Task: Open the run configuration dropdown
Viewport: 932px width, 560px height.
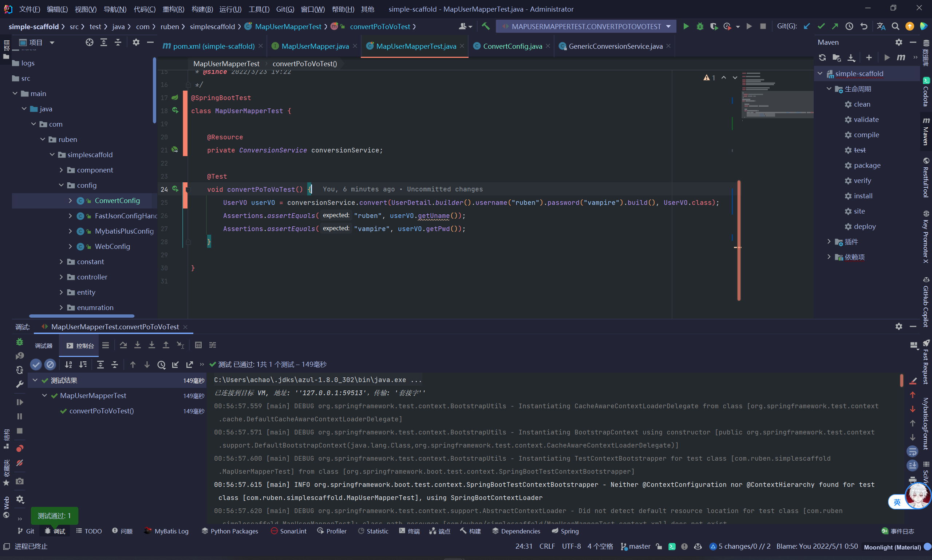Action: point(586,27)
